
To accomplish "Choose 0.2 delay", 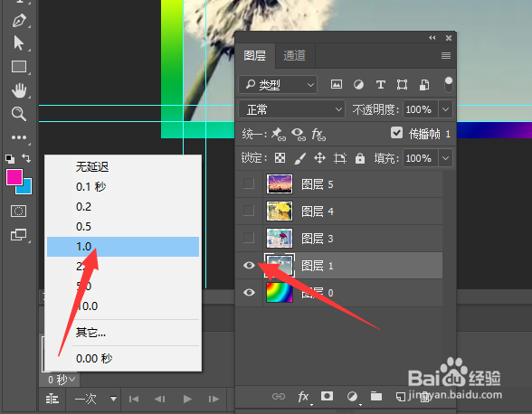I will pyautogui.click(x=123, y=206).
